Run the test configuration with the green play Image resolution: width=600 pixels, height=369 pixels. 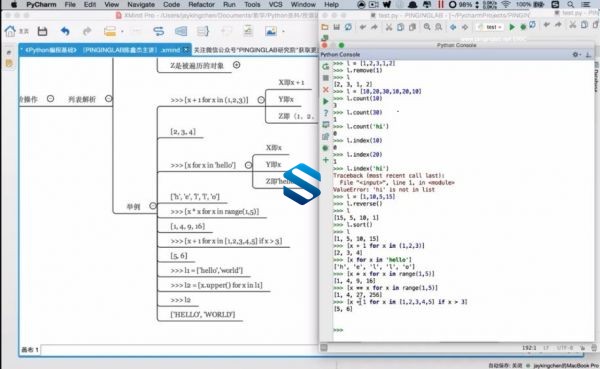pos(512,27)
